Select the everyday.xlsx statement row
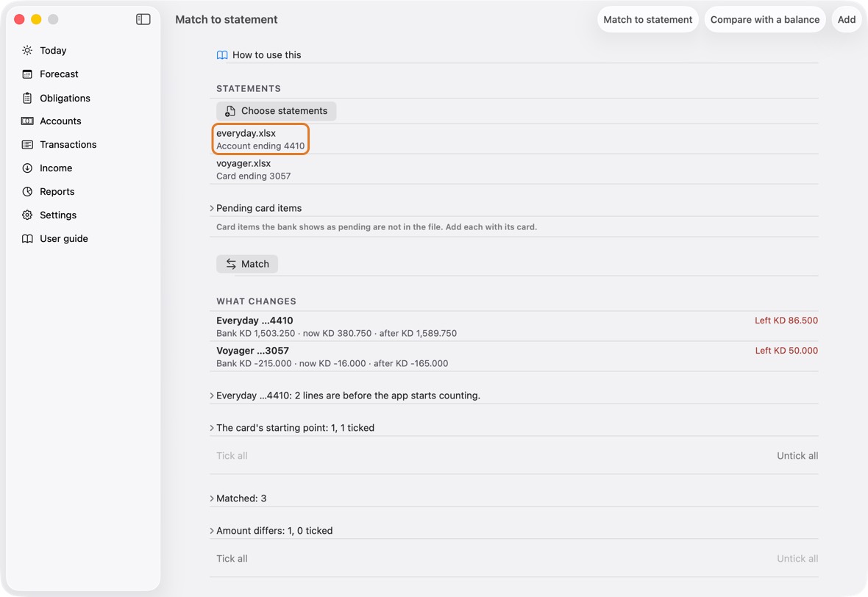The image size is (868, 597). (x=513, y=140)
